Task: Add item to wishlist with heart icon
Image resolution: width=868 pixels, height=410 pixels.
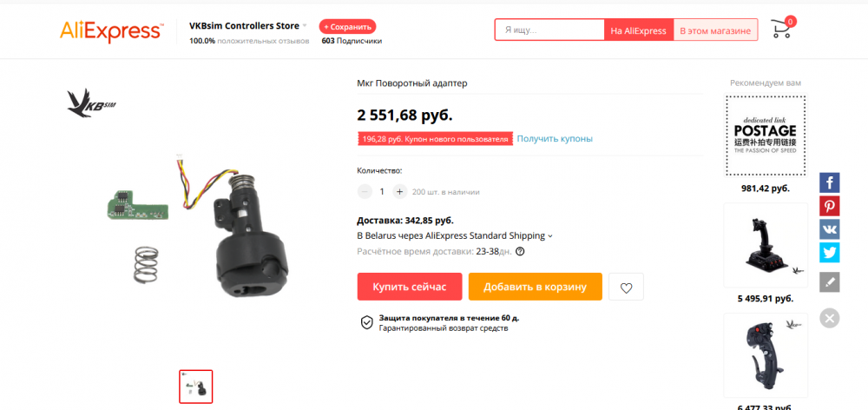Action: coord(626,287)
